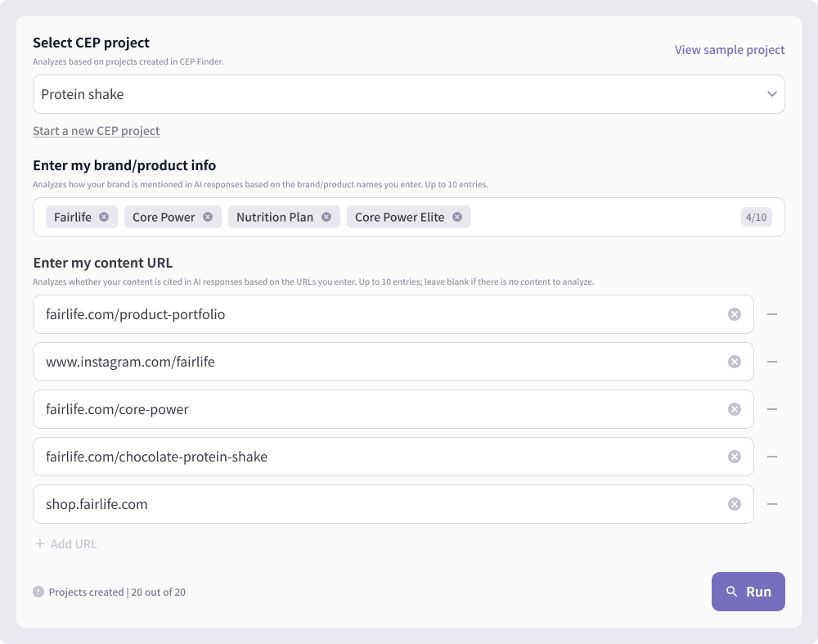
Task: Click the 'Enter my brand/product info' heading
Action: click(124, 165)
